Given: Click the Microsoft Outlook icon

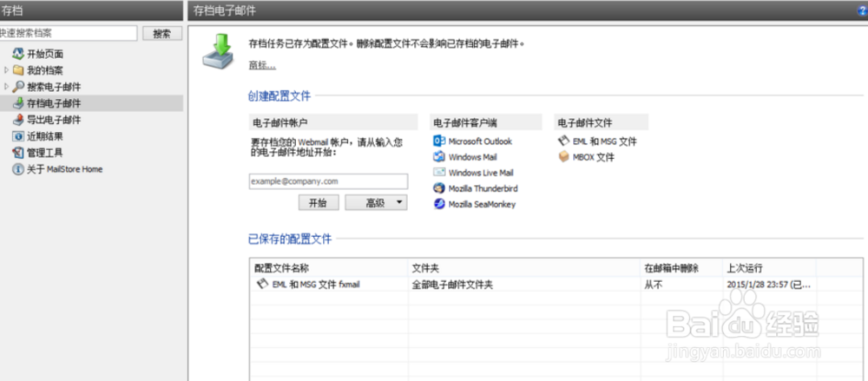Looking at the screenshot, I should pos(439,141).
